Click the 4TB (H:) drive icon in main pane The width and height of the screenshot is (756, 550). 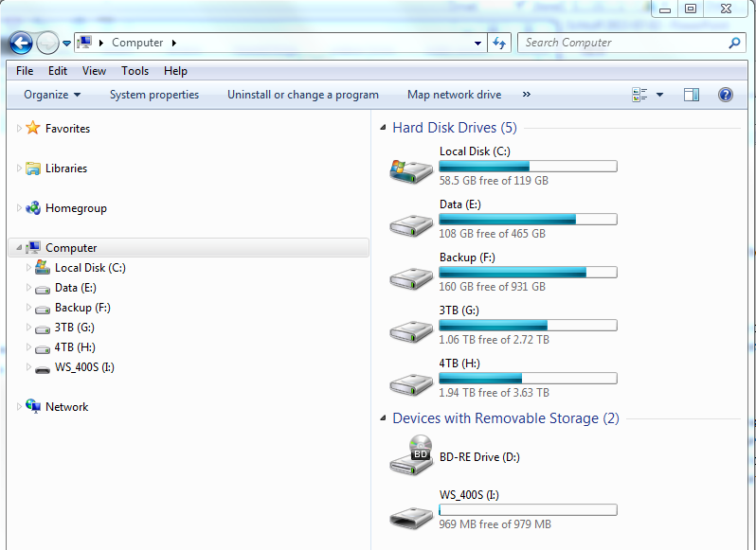click(411, 383)
